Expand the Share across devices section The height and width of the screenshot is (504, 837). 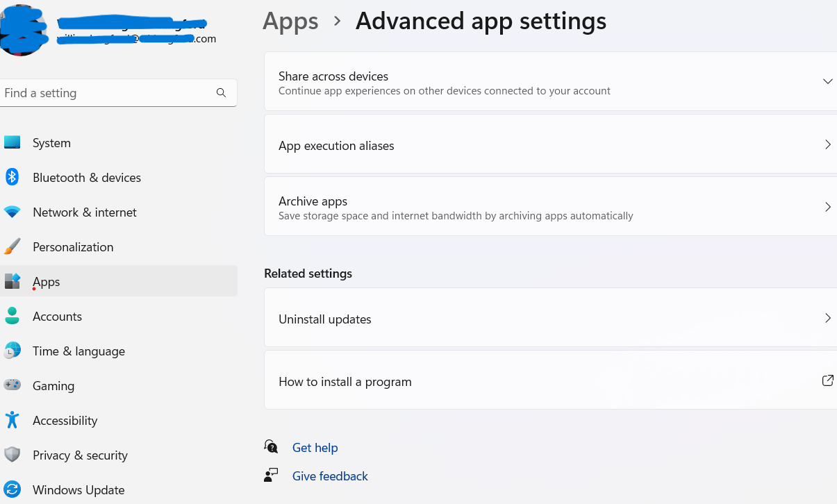click(827, 81)
